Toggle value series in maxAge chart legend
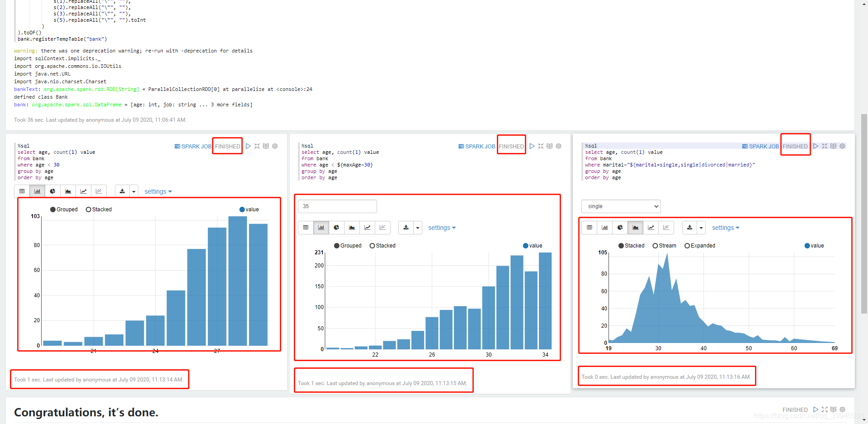868x424 pixels. 533,246
